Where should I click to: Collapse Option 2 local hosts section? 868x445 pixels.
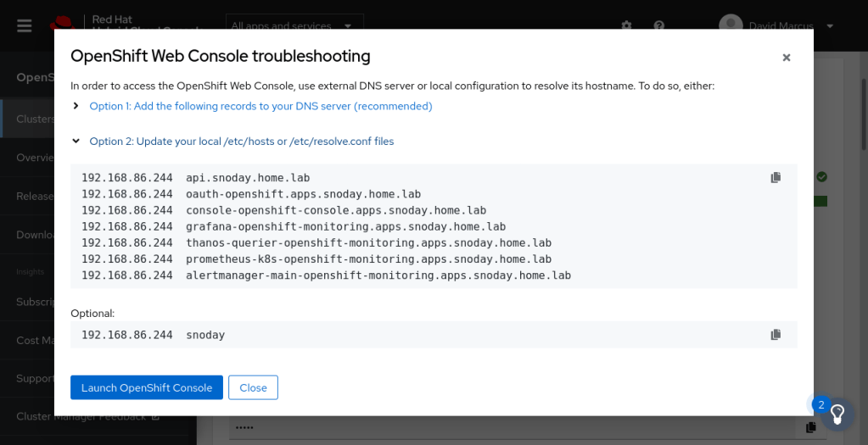[241, 142]
